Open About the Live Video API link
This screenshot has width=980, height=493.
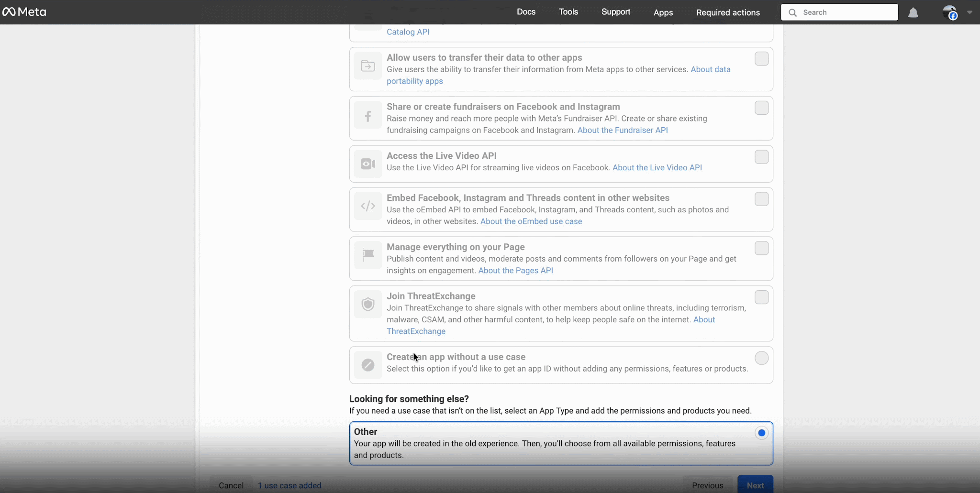click(657, 167)
